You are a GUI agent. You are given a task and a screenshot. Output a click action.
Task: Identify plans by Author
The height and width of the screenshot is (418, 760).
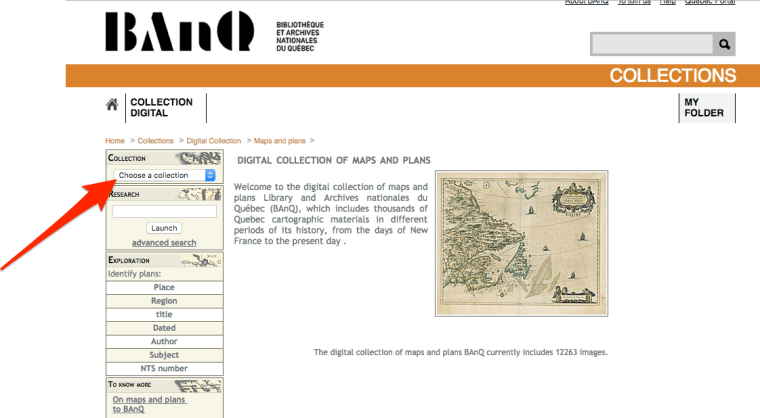click(x=164, y=342)
